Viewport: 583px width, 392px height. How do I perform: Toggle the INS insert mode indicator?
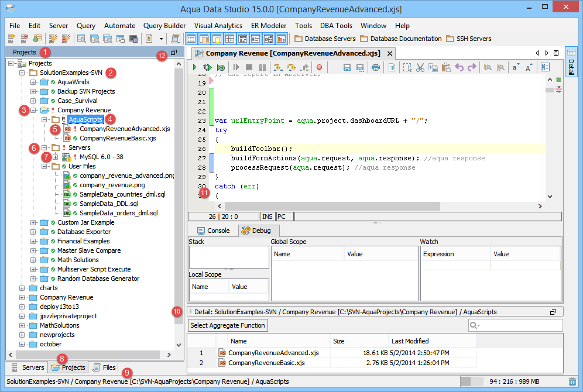268,216
